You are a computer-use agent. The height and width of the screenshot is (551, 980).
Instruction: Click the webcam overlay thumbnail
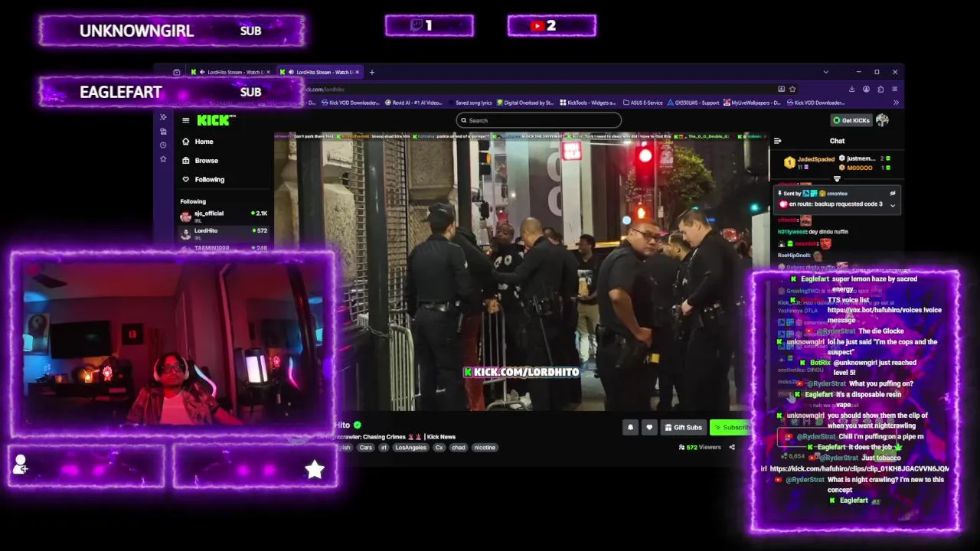(x=173, y=345)
